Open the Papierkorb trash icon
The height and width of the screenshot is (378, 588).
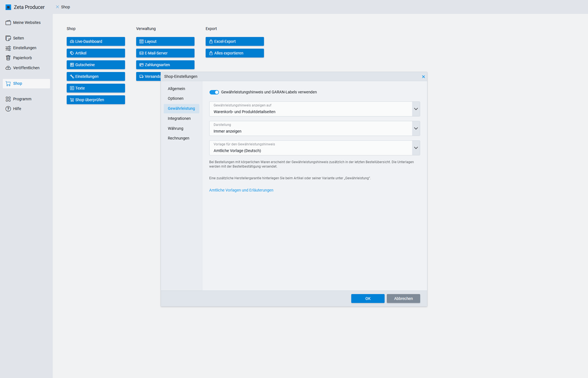click(x=8, y=58)
